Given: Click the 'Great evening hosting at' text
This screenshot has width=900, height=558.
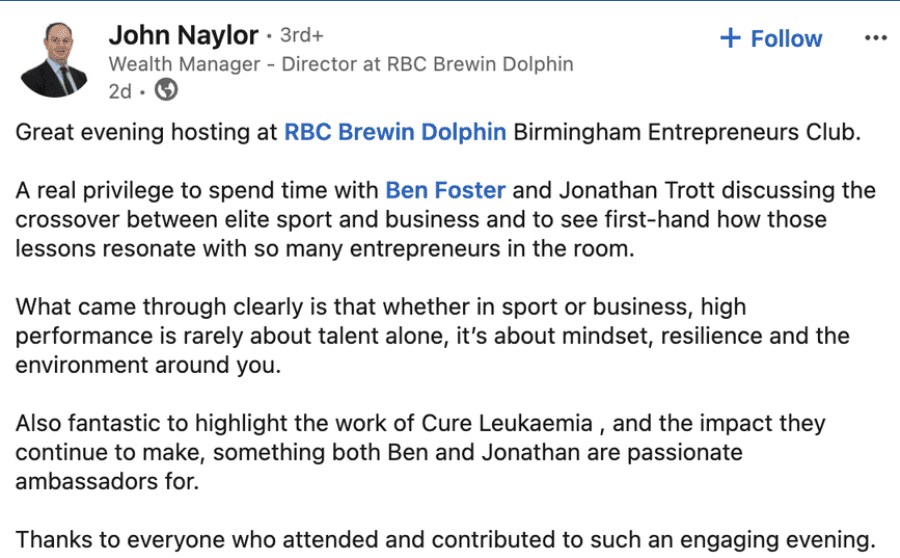Looking at the screenshot, I should (146, 132).
